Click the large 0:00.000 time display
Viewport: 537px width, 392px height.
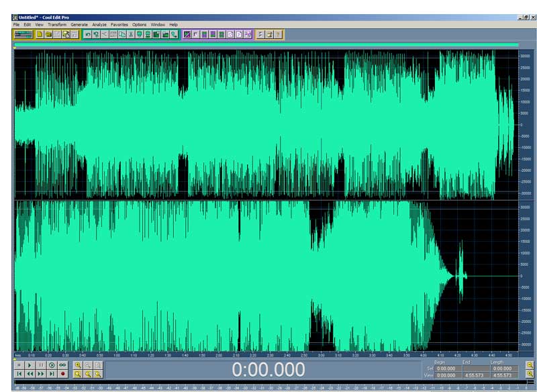(268, 370)
